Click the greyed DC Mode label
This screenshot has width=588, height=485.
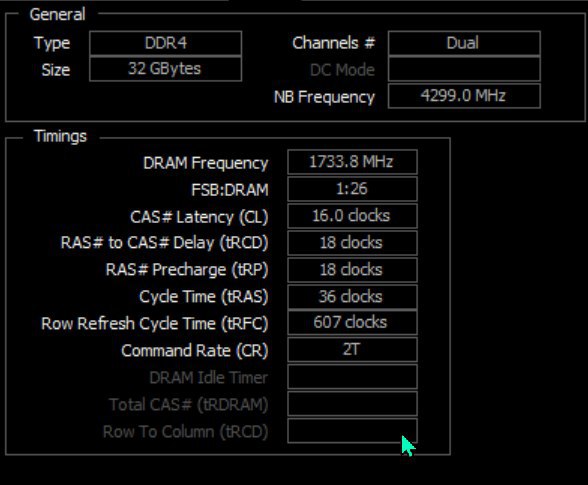(342, 70)
